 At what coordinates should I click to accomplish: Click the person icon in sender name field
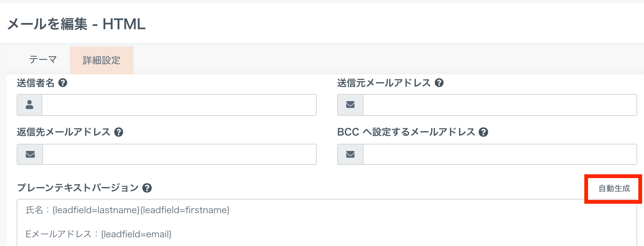point(29,105)
